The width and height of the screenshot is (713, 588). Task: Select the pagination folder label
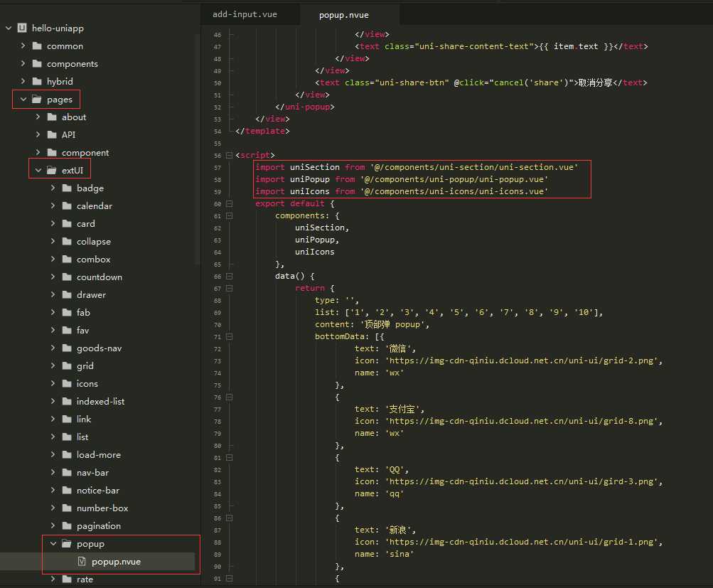click(99, 526)
